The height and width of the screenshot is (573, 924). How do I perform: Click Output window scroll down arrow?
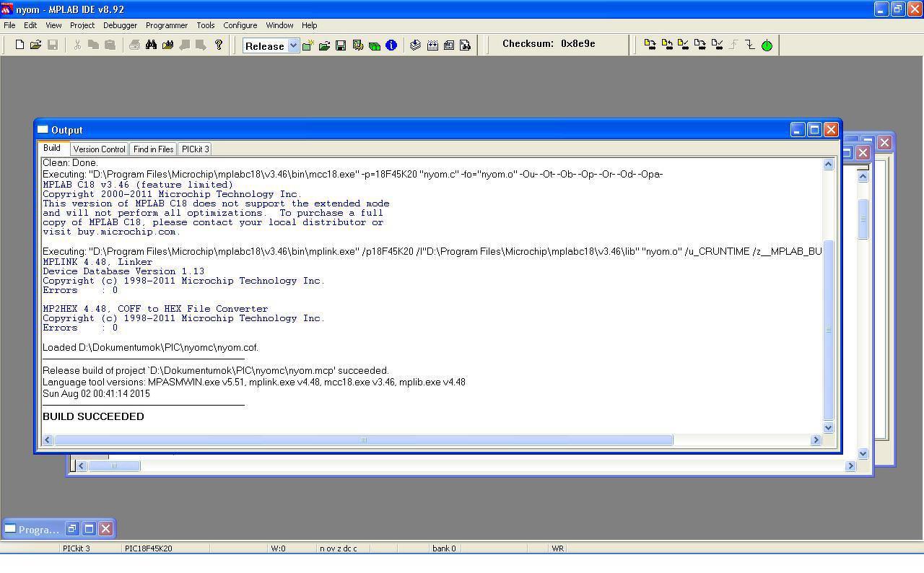coord(828,428)
